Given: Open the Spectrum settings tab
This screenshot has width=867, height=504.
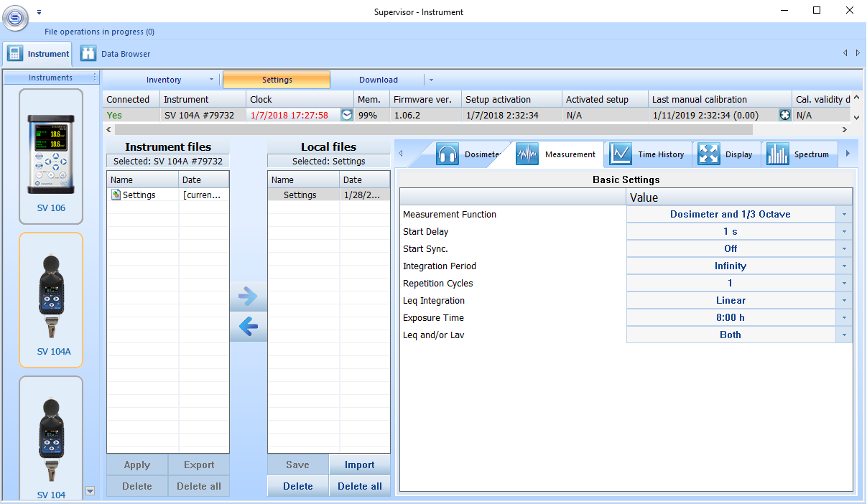Looking at the screenshot, I should (799, 154).
